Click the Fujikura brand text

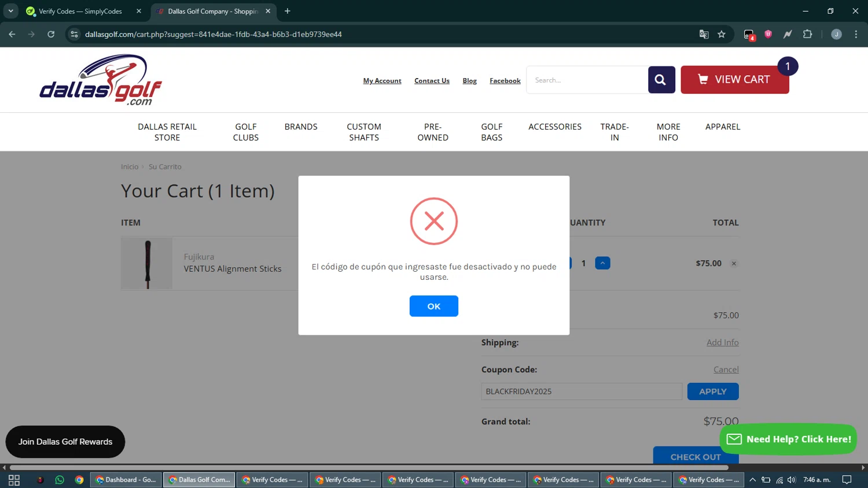point(199,257)
